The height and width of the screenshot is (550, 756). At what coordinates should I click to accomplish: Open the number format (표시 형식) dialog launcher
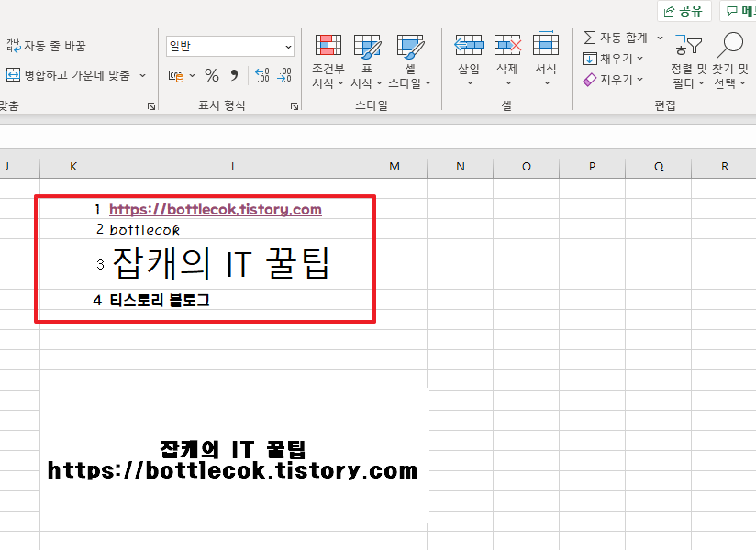(x=295, y=106)
